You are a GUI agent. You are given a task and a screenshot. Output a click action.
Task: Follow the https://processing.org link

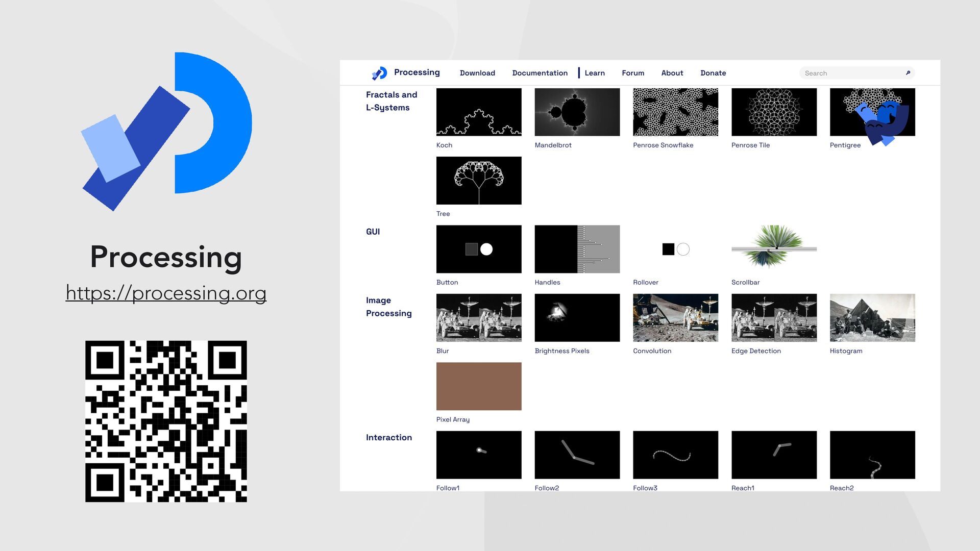(166, 293)
